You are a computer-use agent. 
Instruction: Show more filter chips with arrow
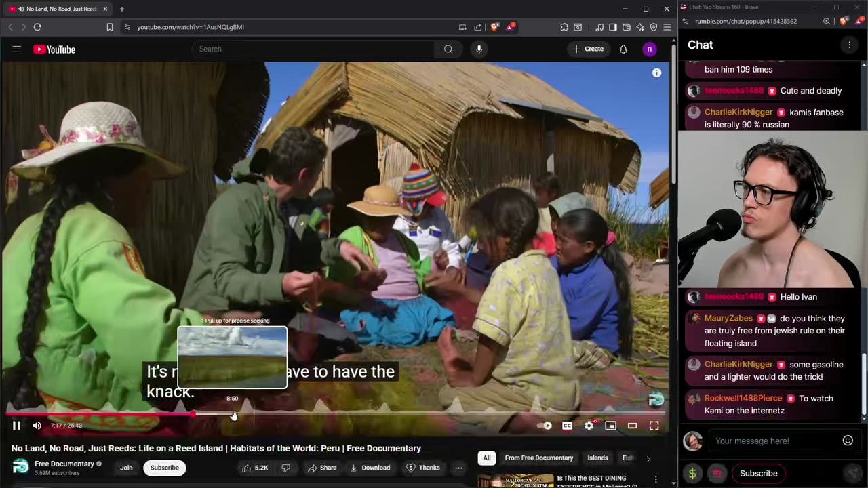(x=648, y=459)
